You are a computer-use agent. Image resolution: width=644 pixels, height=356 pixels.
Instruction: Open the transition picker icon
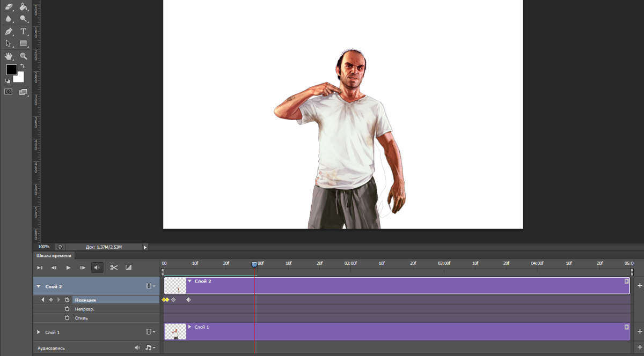click(x=128, y=268)
